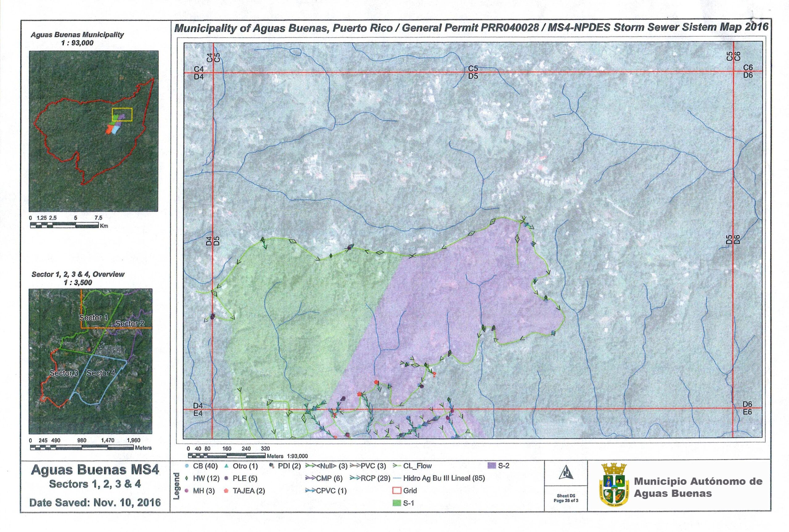The height and width of the screenshot is (532, 789).
Task: Click the PLE (5) purple dot symbol
Action: pos(226,478)
